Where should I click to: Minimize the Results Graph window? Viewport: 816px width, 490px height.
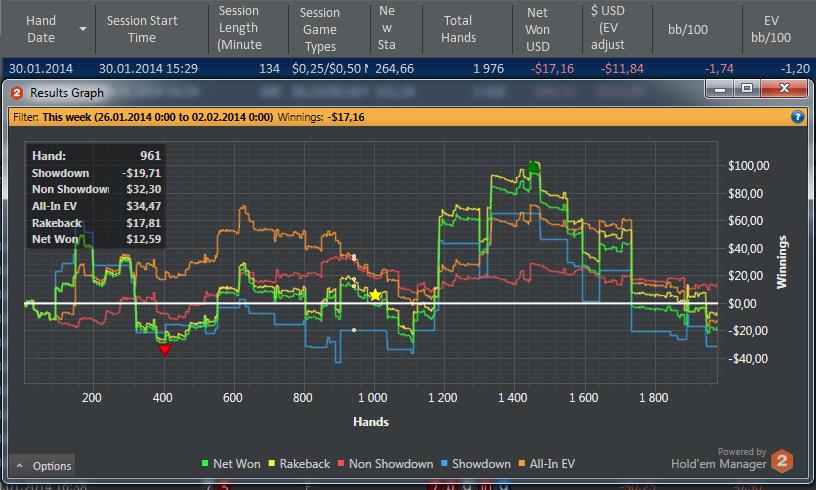point(720,88)
